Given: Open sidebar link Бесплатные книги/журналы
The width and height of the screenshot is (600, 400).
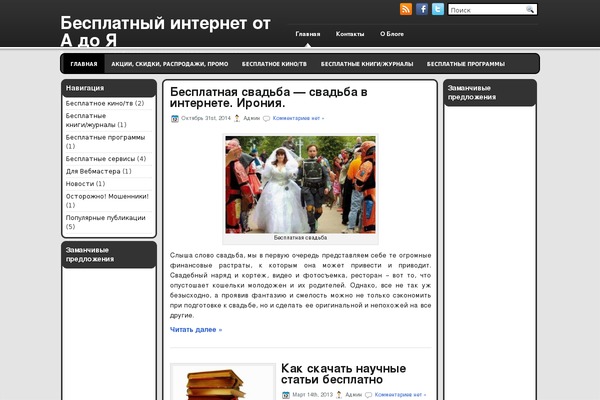Looking at the screenshot, I should [x=90, y=120].
